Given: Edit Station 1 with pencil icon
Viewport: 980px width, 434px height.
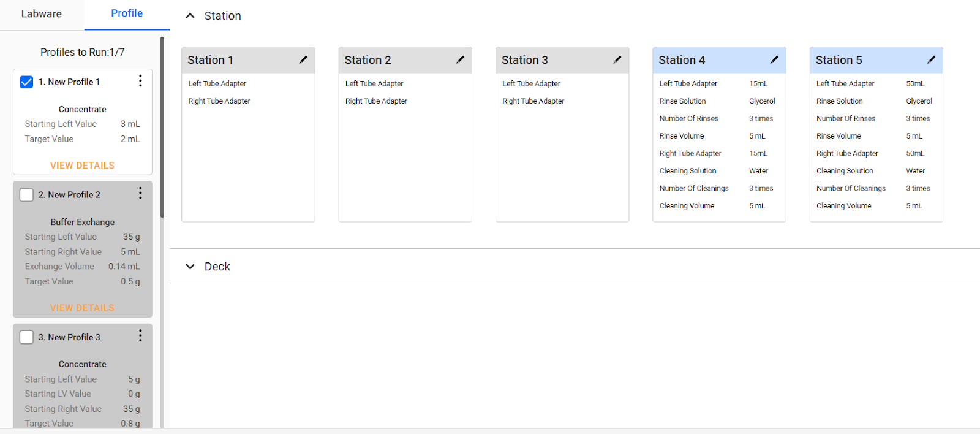Looking at the screenshot, I should (x=303, y=59).
